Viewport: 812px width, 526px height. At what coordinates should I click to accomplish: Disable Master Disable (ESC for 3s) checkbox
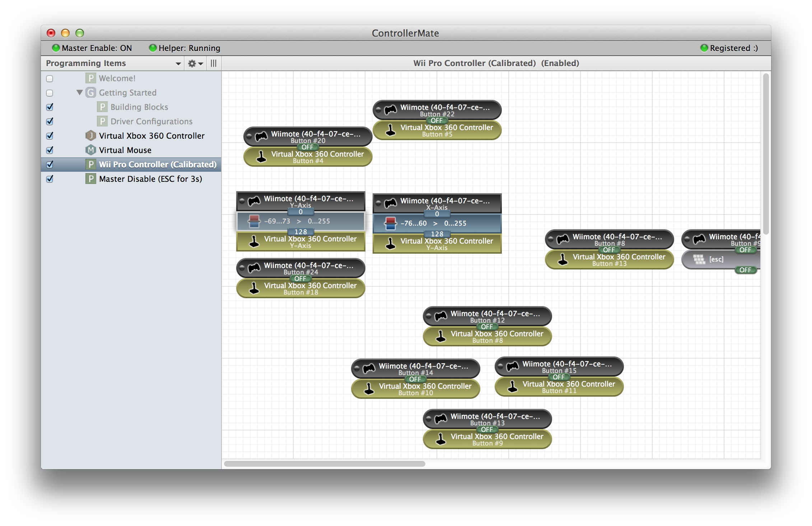(x=50, y=179)
